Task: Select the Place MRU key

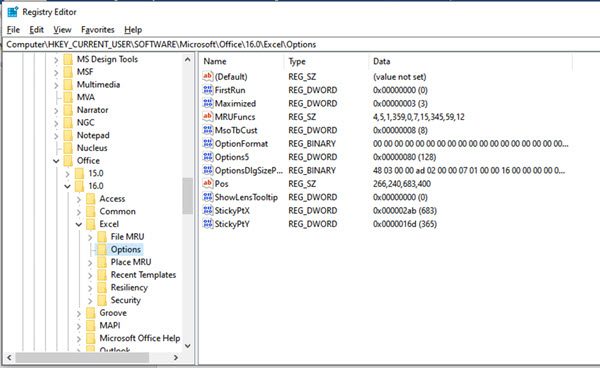Action: coord(131,262)
